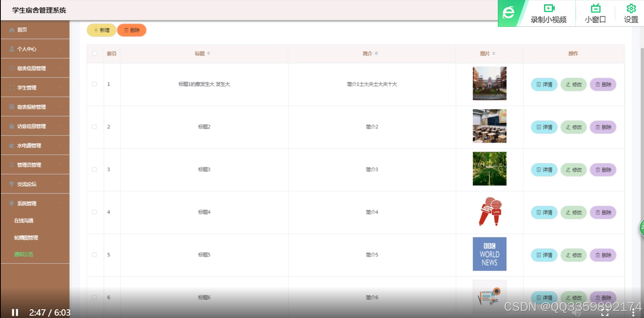
Task: Expand the 学生管理 menu chevron
Action: [61, 88]
